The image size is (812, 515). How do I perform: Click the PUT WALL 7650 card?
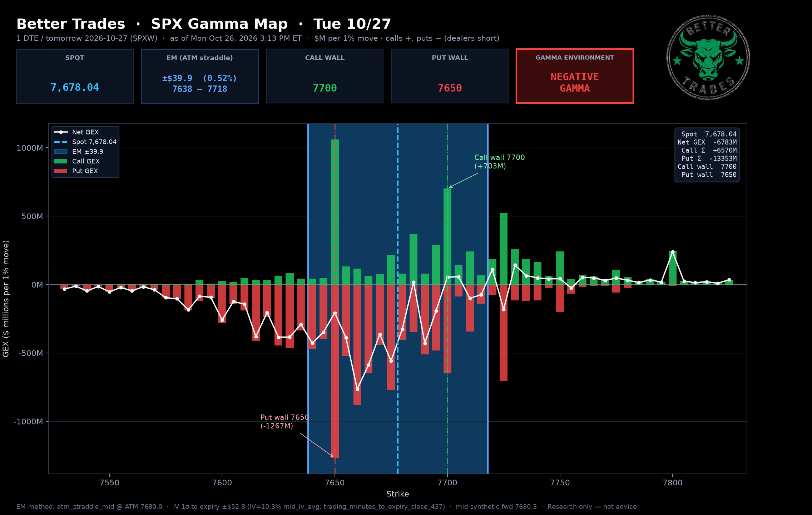(450, 76)
